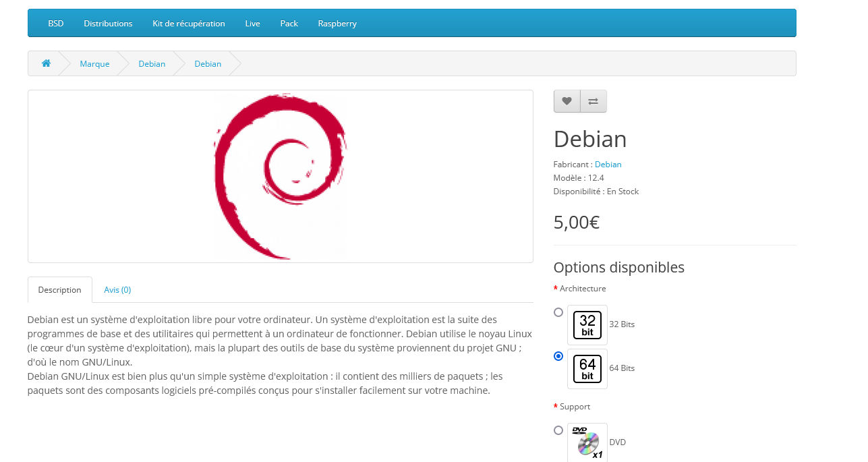Click the 32 Bits option label
This screenshot has width=868, height=462.
pos(622,324)
